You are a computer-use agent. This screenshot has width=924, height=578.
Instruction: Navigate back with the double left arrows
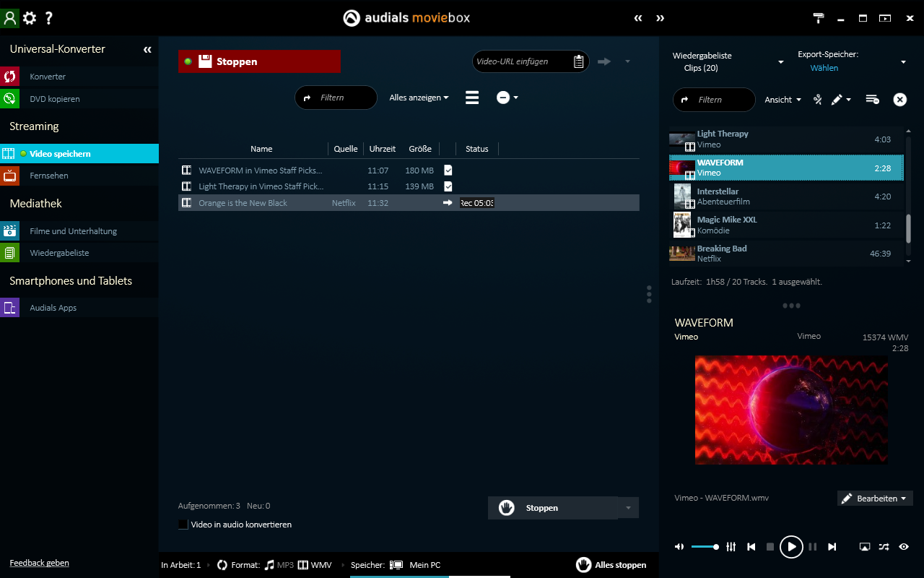[x=638, y=18]
